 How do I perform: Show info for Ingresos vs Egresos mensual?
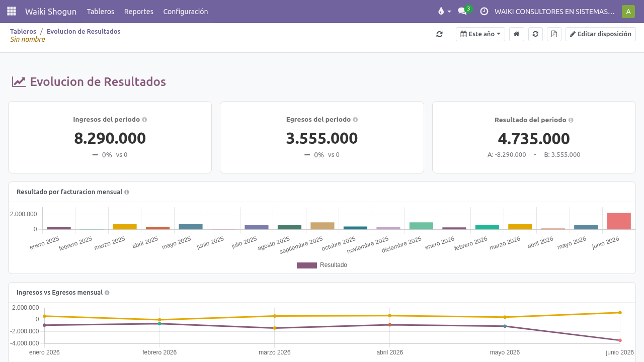pos(107,293)
